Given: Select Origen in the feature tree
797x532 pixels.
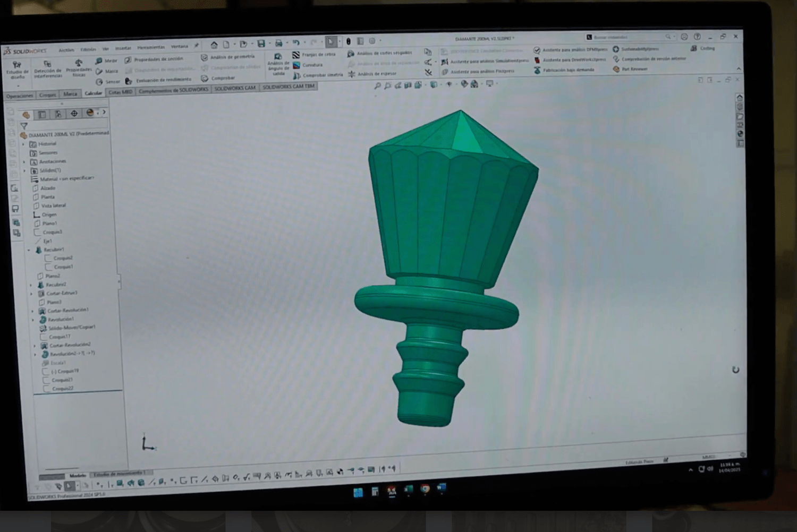Looking at the screenshot, I should pyautogui.click(x=45, y=214).
